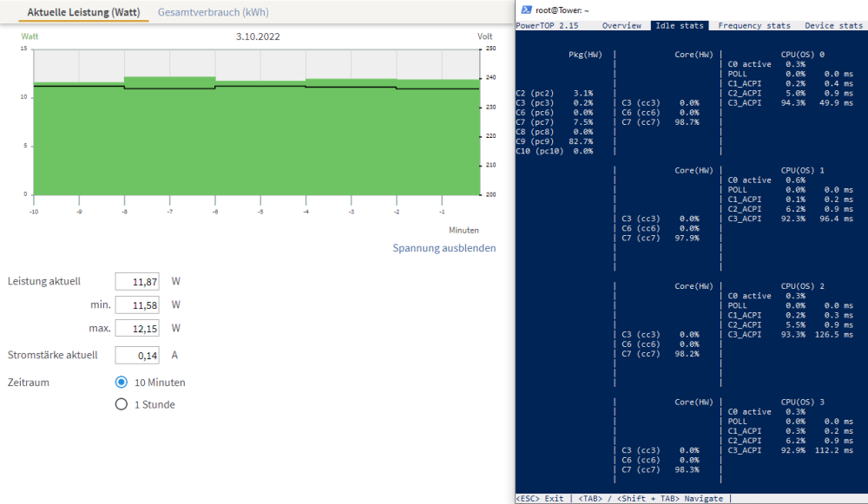Click the C9 (pc9) 82.7% row
Viewport: 868px width, 504px height.
point(554,141)
